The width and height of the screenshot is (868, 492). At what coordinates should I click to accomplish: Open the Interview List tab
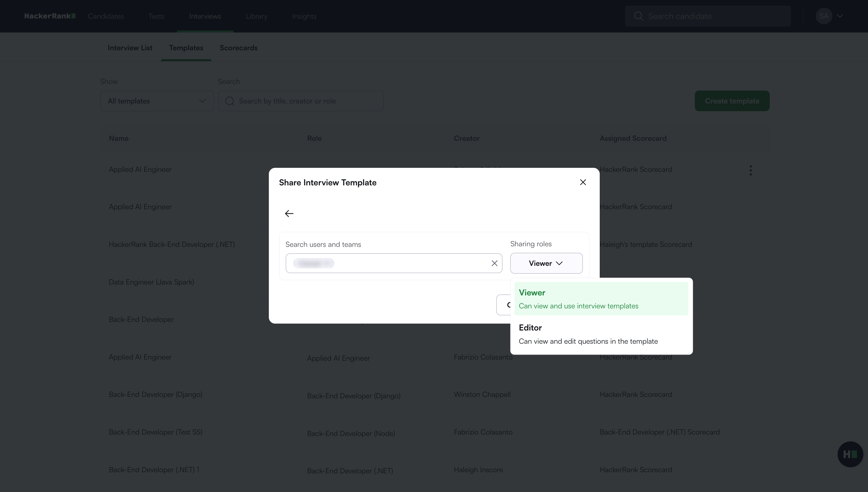pyautogui.click(x=130, y=48)
